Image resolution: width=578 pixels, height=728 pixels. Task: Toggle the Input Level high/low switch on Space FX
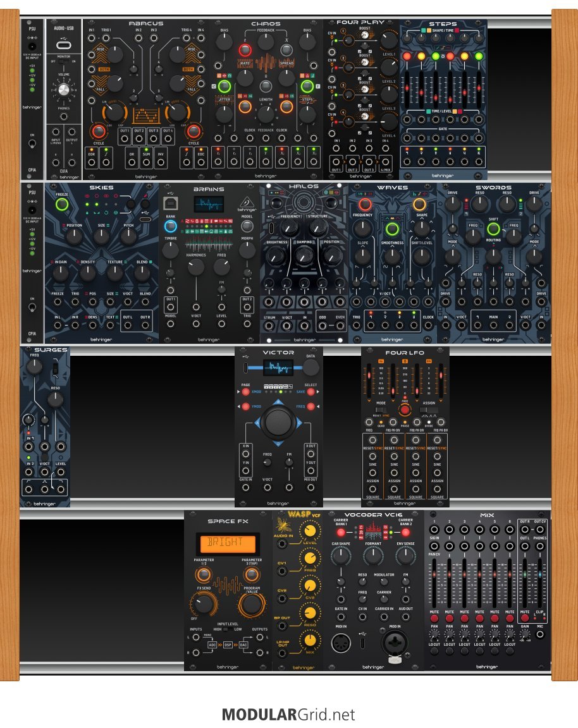point(228,629)
